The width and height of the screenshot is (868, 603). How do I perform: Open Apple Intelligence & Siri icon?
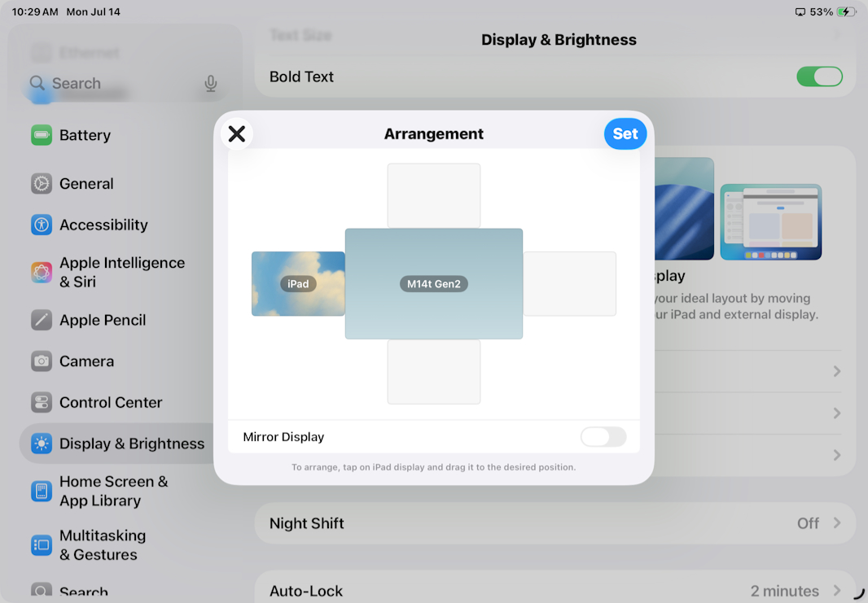[x=42, y=273]
